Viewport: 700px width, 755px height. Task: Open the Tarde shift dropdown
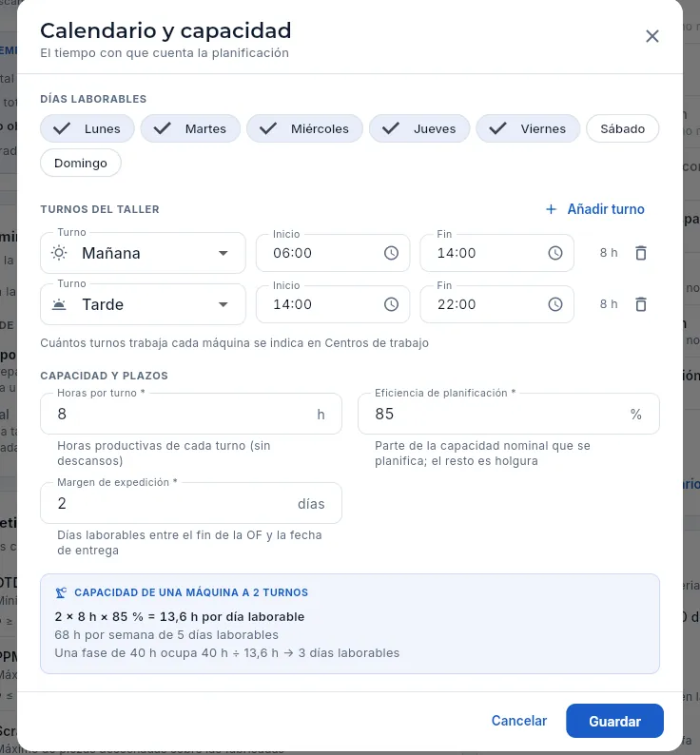(x=143, y=304)
